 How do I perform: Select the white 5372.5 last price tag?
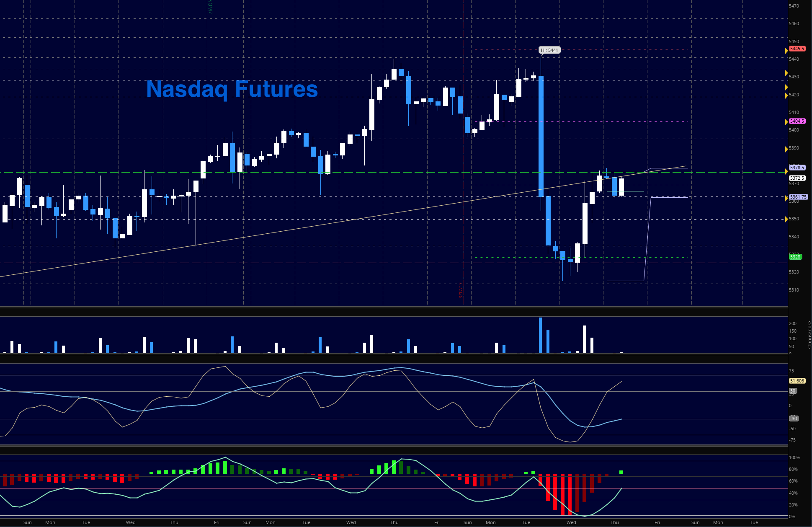(x=797, y=178)
